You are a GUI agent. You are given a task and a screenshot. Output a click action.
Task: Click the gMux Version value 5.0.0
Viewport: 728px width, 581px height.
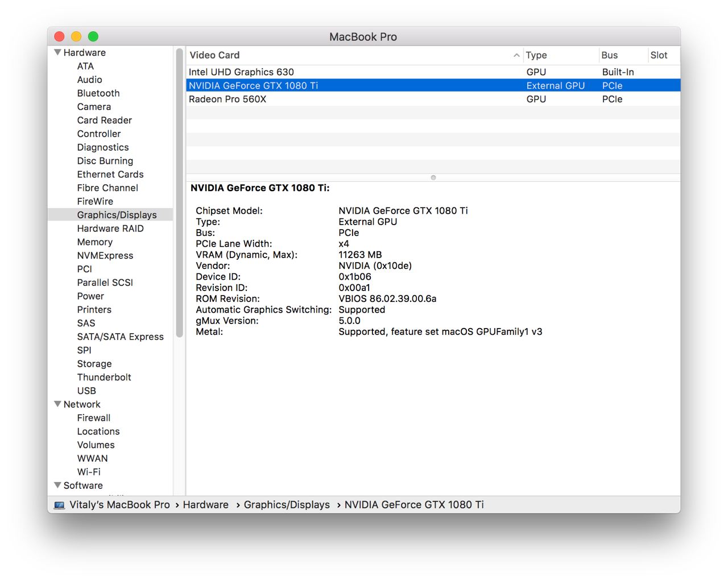point(349,321)
